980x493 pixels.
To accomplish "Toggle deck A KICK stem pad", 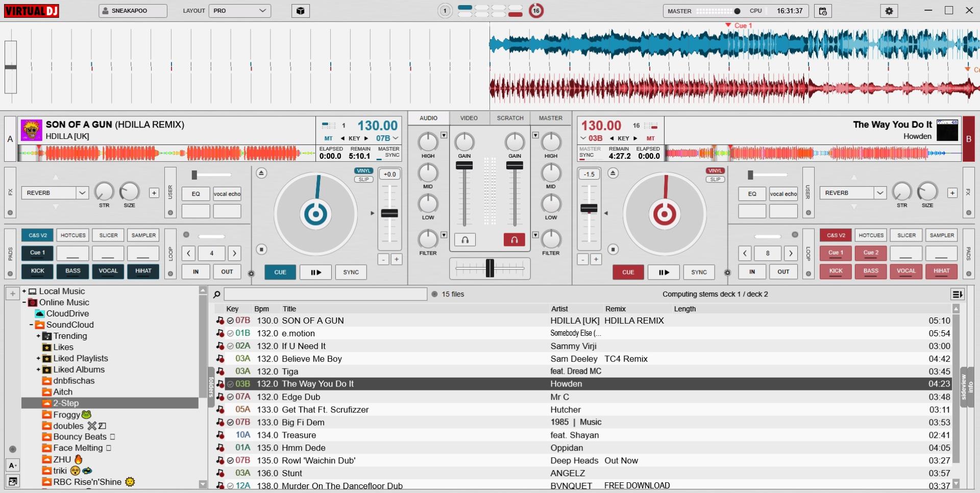I will pyautogui.click(x=37, y=272).
